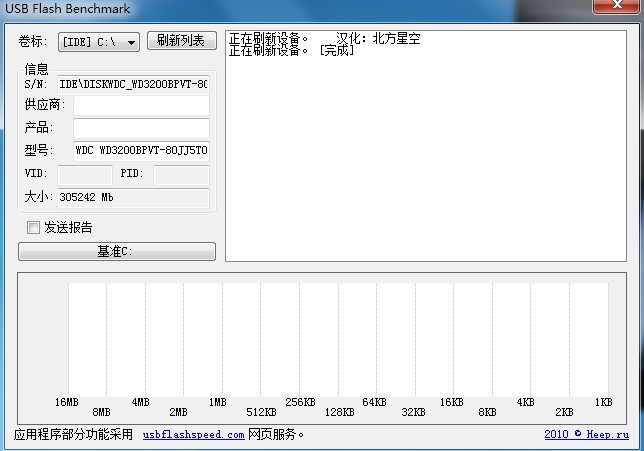Open the usbflashspeed.com link
644x451 pixels.
pyautogui.click(x=193, y=435)
